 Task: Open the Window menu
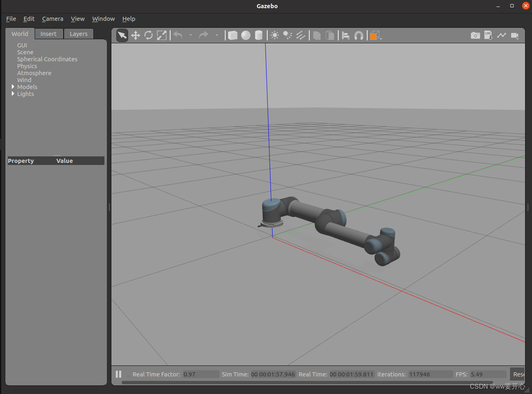[x=104, y=19]
